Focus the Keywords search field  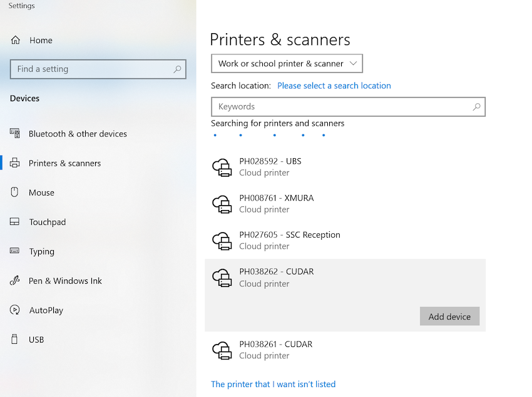point(348,107)
